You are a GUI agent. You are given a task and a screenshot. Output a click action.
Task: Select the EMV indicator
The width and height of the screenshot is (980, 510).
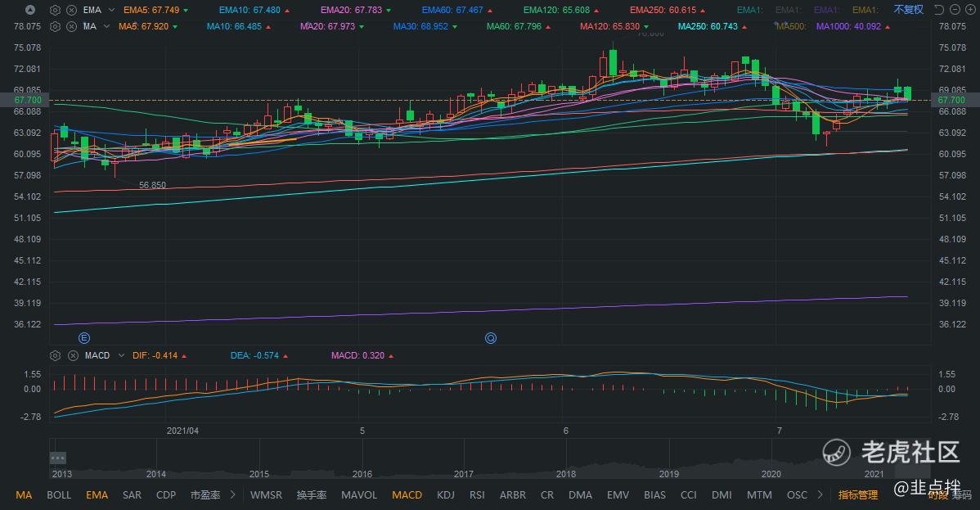point(618,495)
